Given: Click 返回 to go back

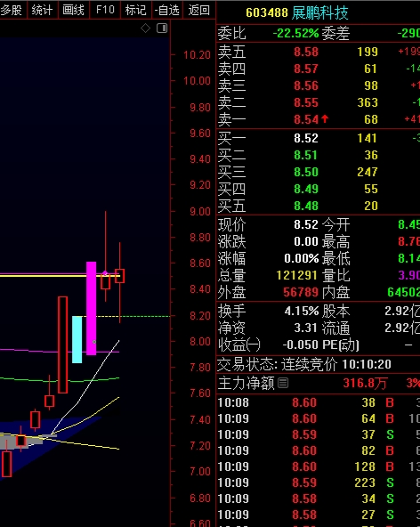Looking at the screenshot, I should [199, 10].
